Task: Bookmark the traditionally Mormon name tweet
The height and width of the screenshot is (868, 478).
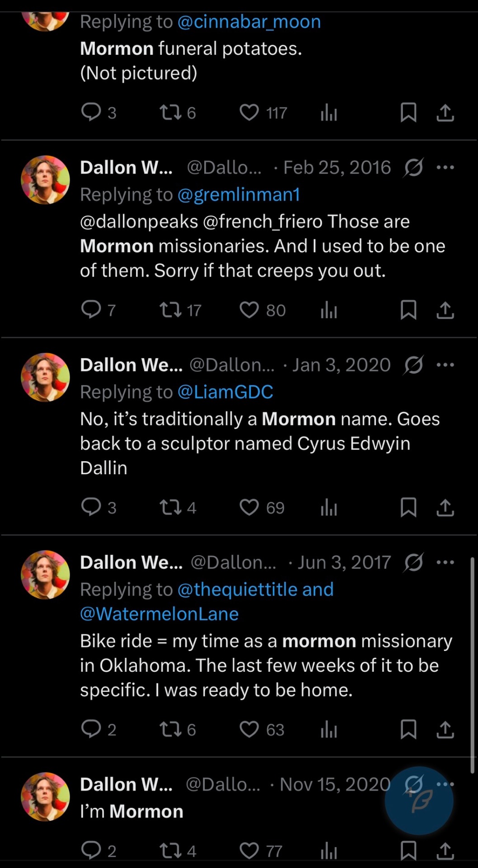Action: click(x=408, y=507)
